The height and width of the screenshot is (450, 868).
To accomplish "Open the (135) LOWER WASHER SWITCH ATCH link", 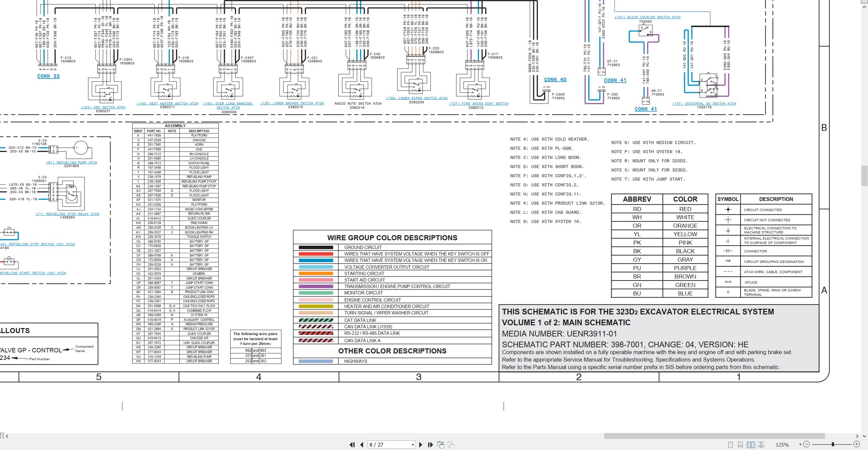I will point(292,103).
